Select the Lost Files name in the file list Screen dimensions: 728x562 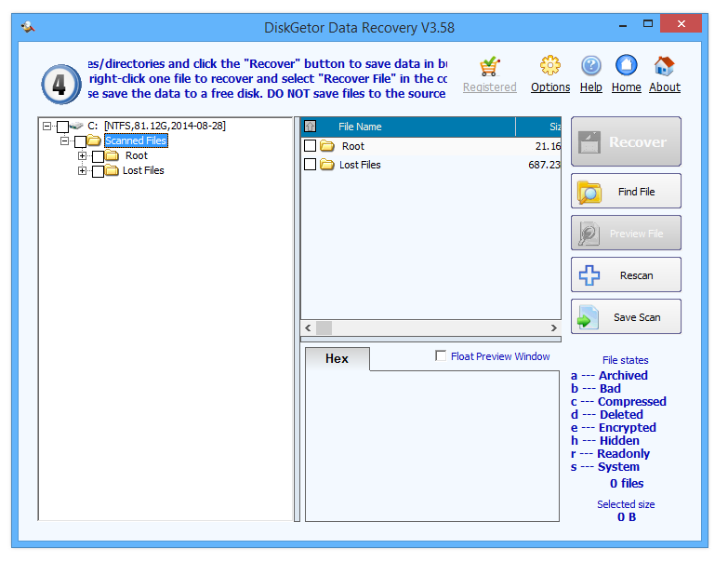360,165
